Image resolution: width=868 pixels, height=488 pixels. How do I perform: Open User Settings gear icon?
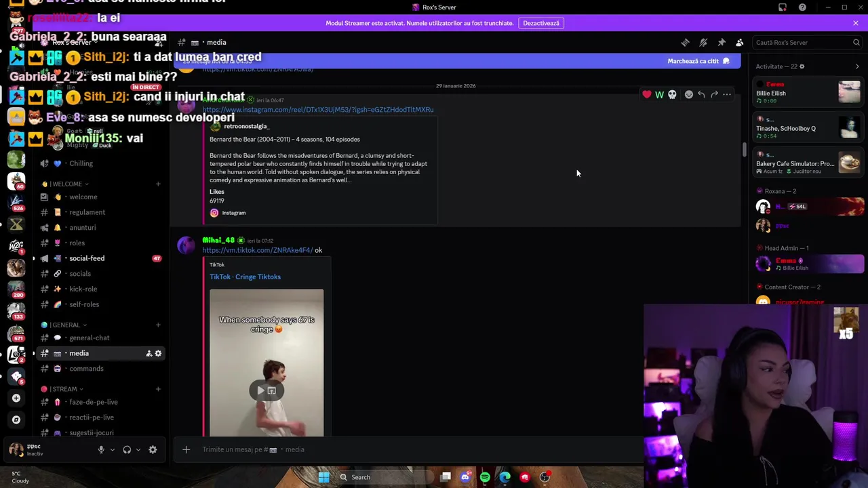click(153, 449)
